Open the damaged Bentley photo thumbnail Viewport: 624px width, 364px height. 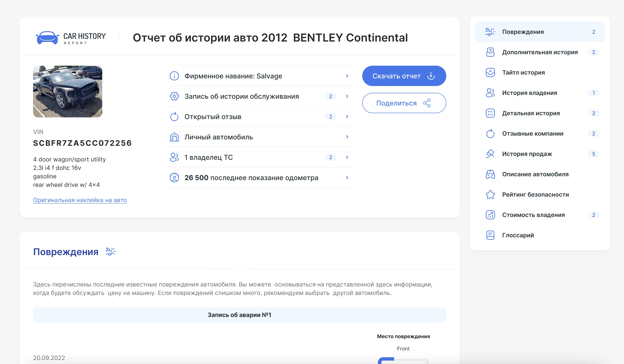click(68, 92)
